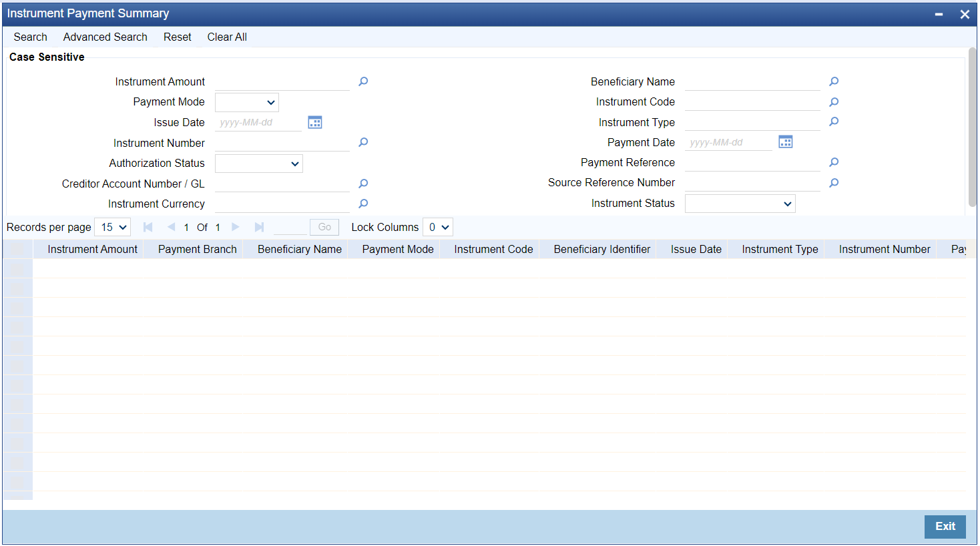Open Advanced Search

[105, 37]
